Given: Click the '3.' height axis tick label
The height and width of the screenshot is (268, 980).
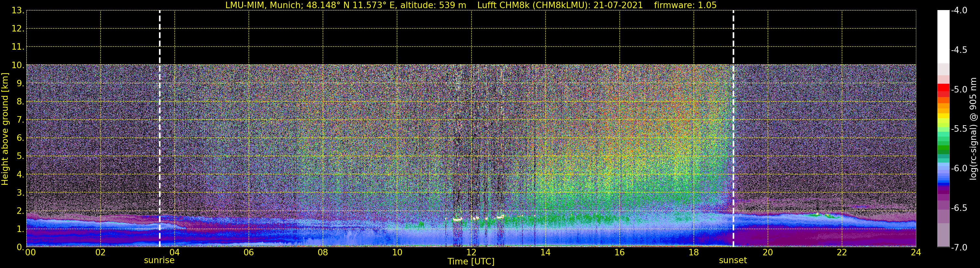Looking at the screenshot, I should (x=20, y=193).
